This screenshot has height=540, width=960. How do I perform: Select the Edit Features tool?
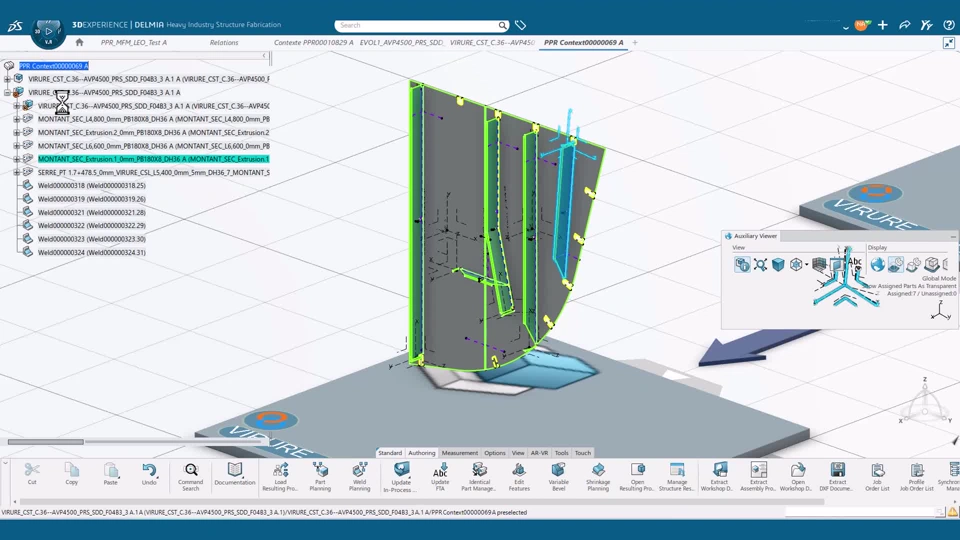tap(519, 470)
